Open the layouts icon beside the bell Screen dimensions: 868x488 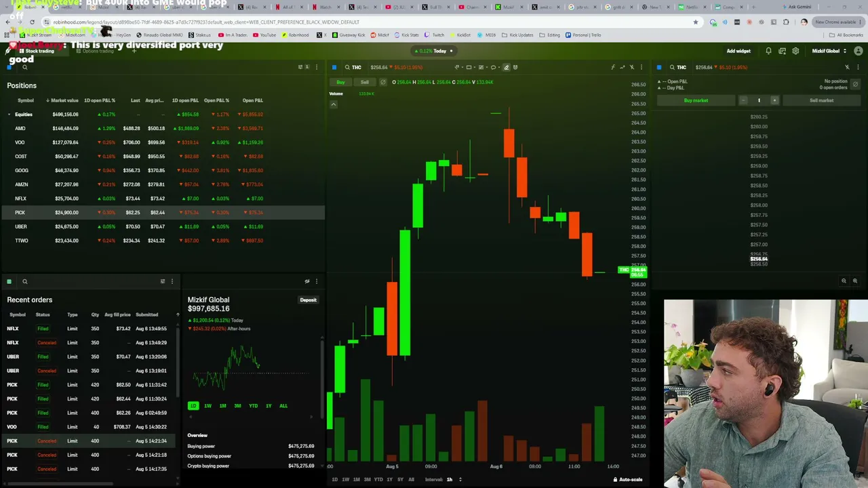coord(782,51)
